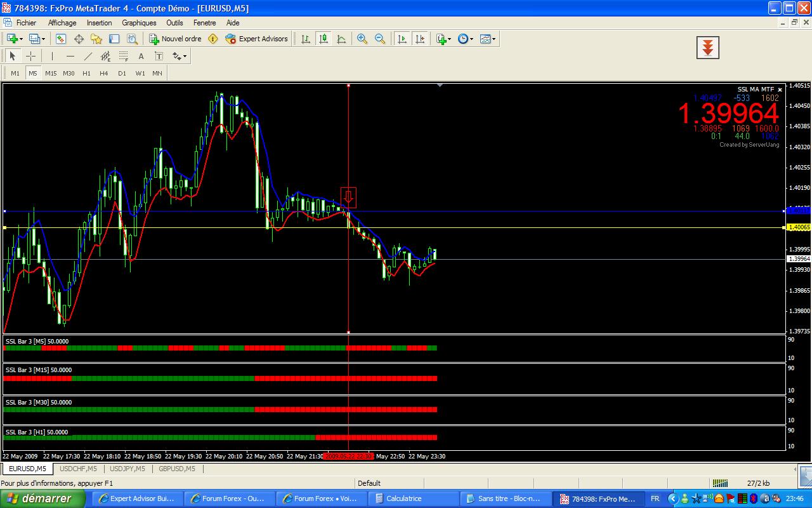Expand the chart templates dropdown
This screenshot has height=508, width=812.
488,39
